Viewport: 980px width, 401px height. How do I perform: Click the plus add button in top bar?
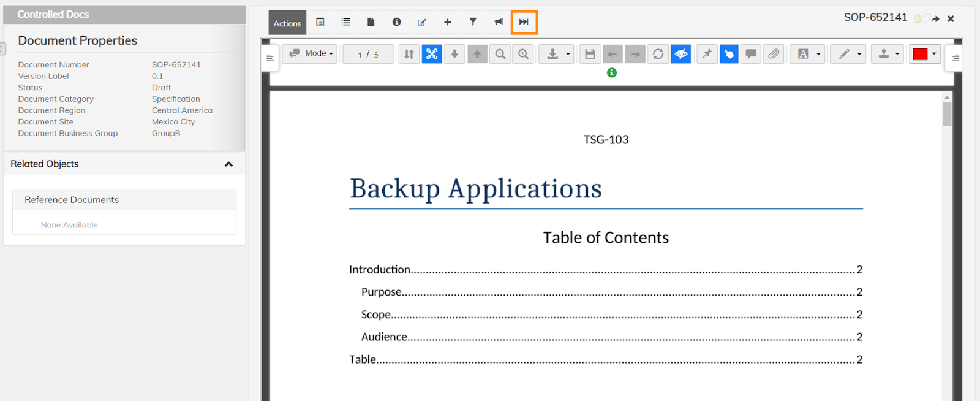coord(448,22)
